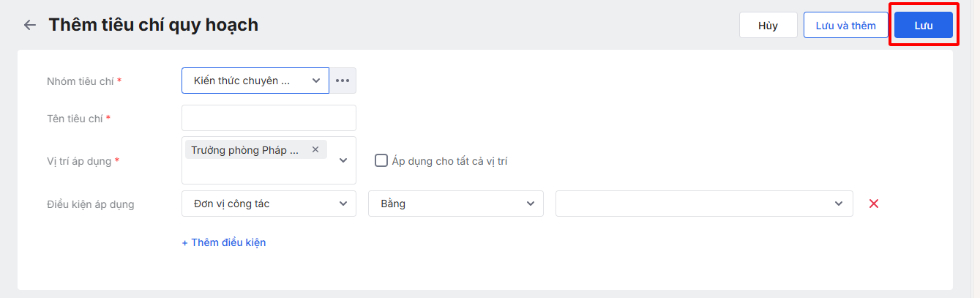The height and width of the screenshot is (298, 980).
Task: Click the "Thêm tiêu chí quy hoạch" page title
Action: point(153,25)
